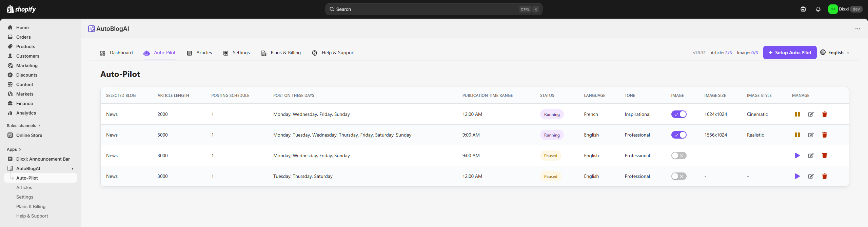Switch to the Articles tab
The height and width of the screenshot is (227, 868).
199,53
